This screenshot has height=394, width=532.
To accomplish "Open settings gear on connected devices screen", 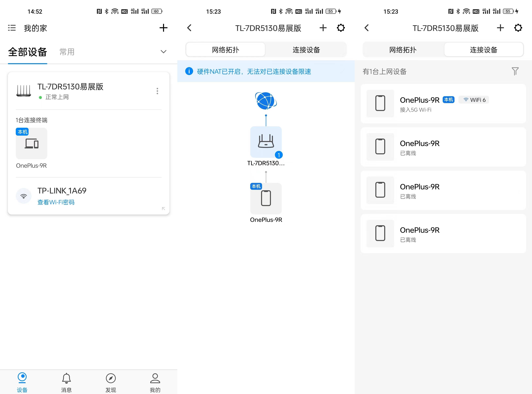I will pyautogui.click(x=518, y=28).
